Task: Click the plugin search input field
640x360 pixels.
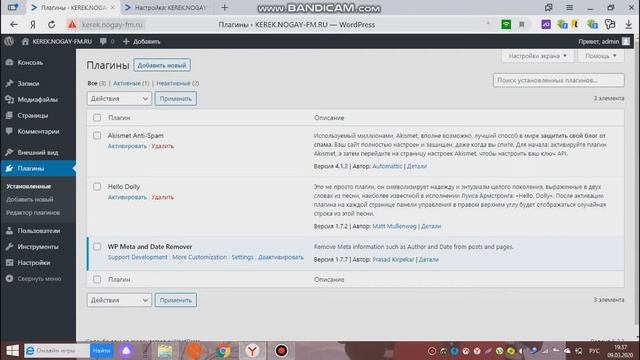Action: pyautogui.click(x=559, y=80)
